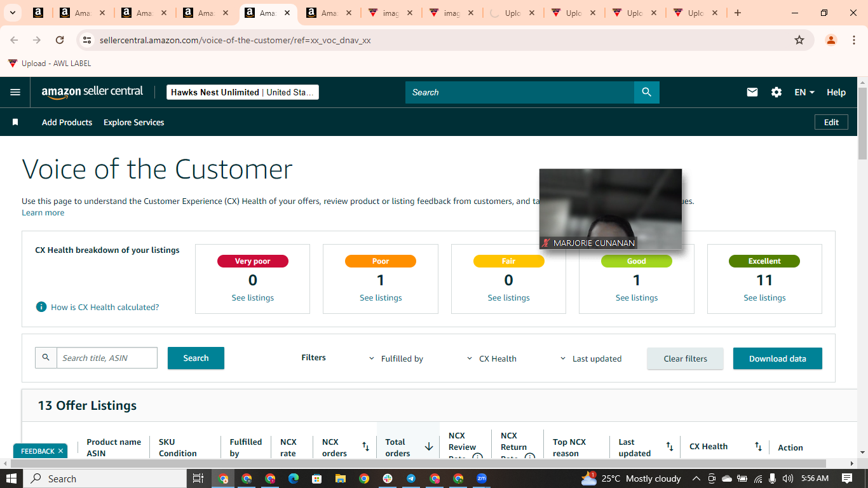Open Telegram from taskbar

tap(411, 478)
